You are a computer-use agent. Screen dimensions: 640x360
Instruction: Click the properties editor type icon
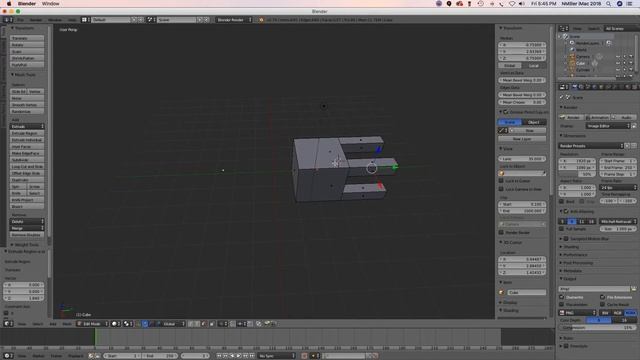564,87
